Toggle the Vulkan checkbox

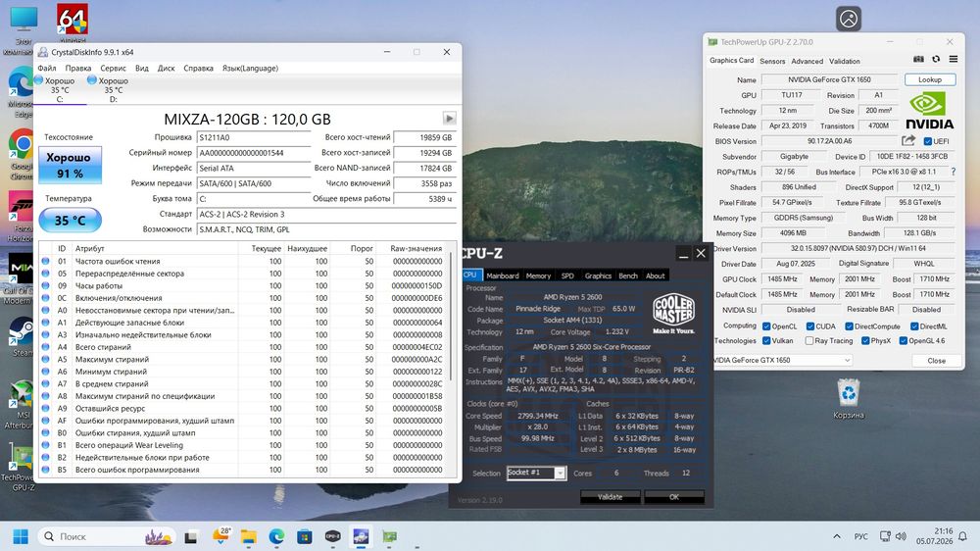[x=766, y=341]
